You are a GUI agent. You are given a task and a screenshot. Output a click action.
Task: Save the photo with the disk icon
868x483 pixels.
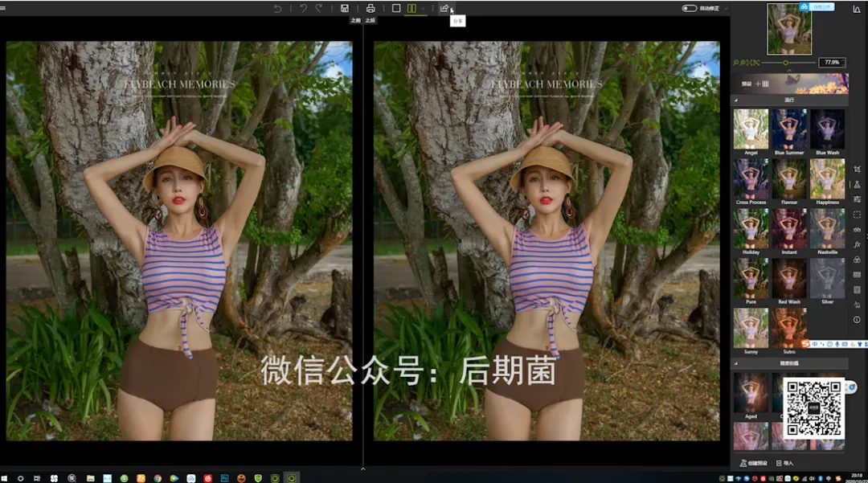click(x=344, y=8)
